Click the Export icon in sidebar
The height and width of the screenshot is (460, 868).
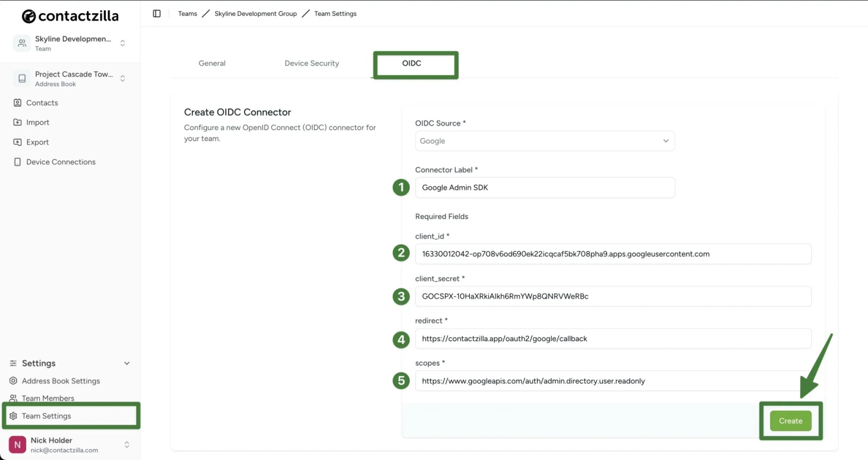click(17, 142)
